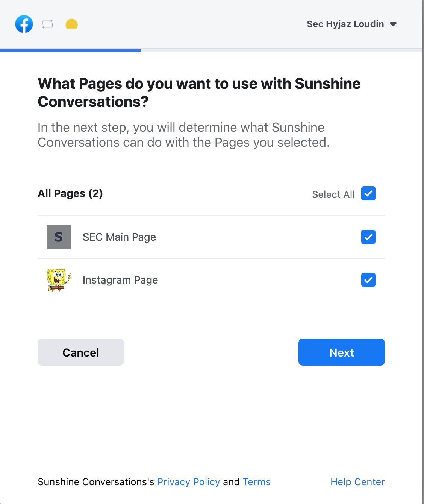
Task: Click the SEC Main Page avatar
Action: coord(59,237)
